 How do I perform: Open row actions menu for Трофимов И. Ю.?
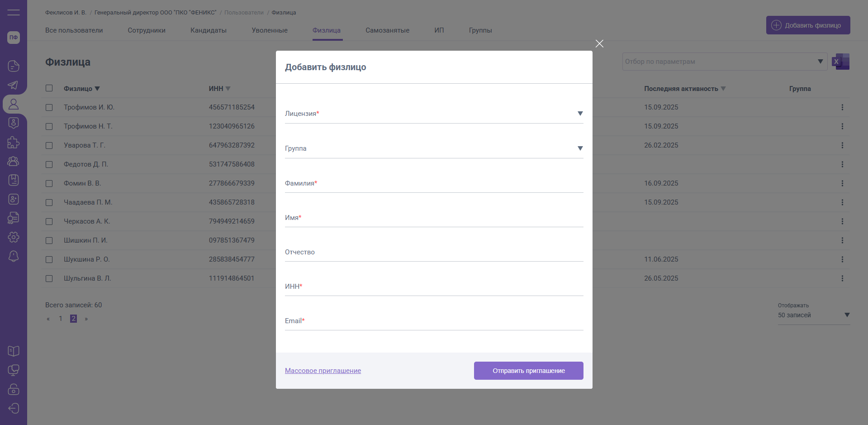(x=842, y=107)
